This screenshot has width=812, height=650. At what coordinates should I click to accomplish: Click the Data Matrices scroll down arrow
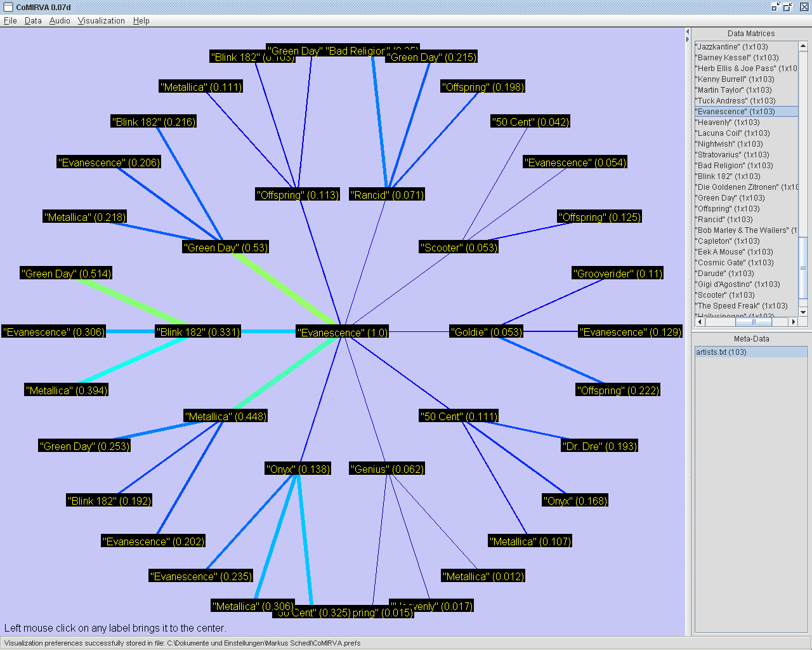tap(803, 312)
